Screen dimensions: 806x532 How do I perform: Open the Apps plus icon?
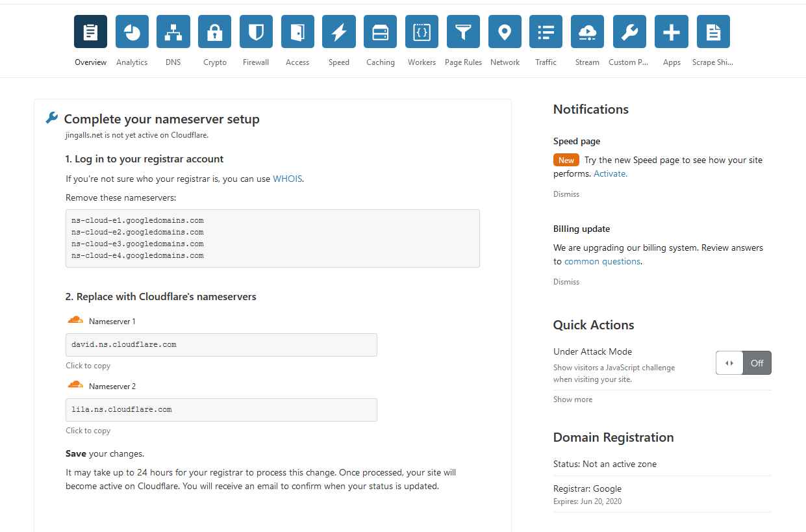click(x=672, y=32)
